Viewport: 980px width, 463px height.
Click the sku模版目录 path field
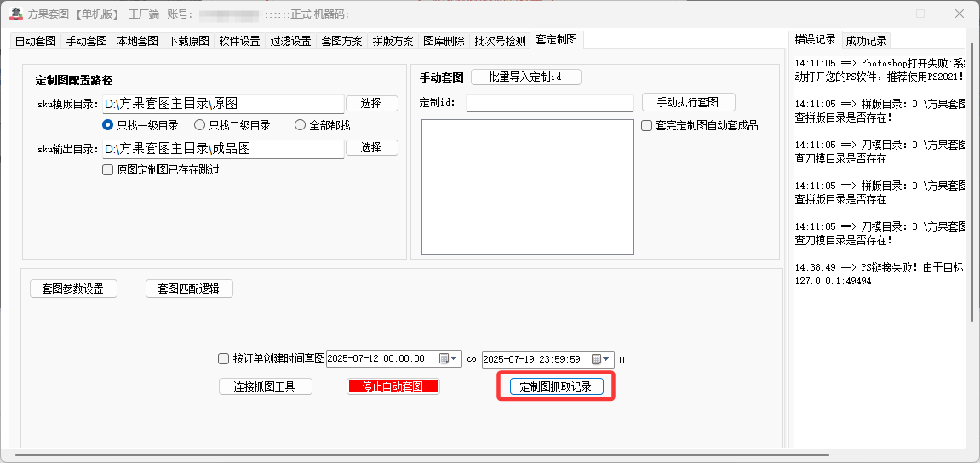pos(223,104)
